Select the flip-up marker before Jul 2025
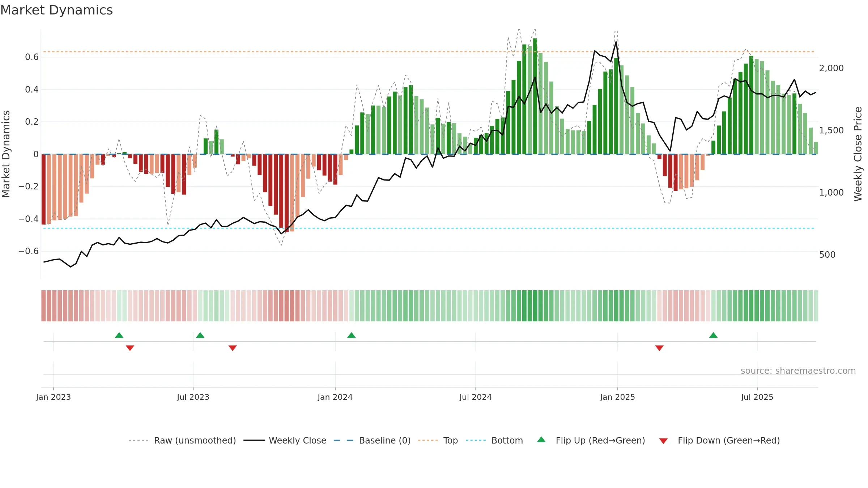 (x=714, y=335)
